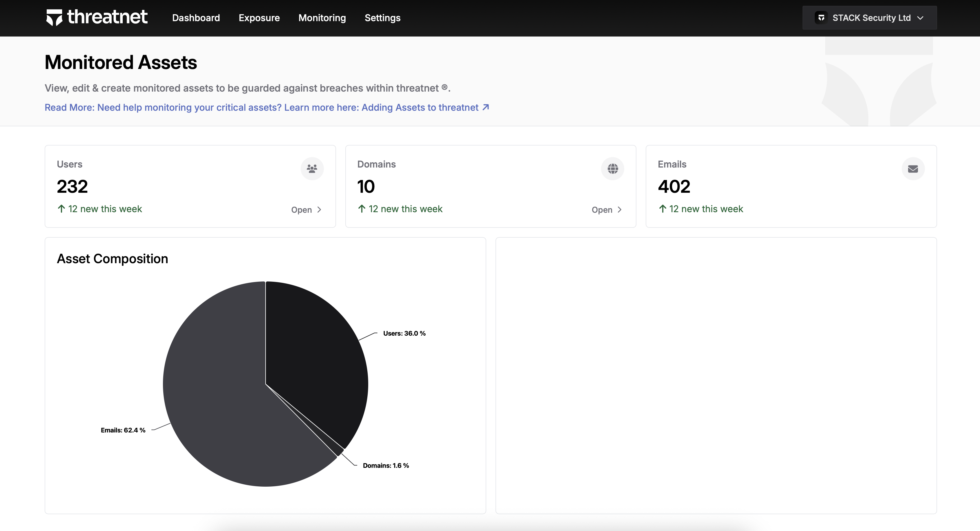This screenshot has height=531, width=980.
Task: Click the Domains 1.6 % chart label
Action: coord(385,465)
